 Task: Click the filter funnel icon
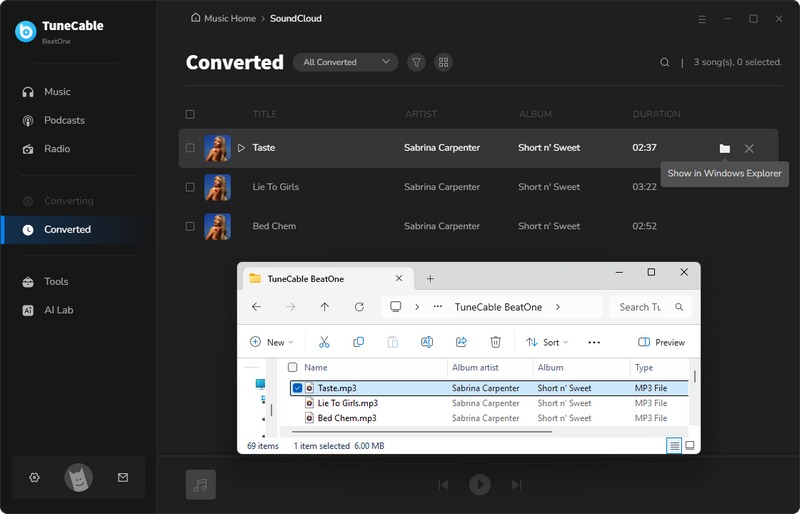[416, 62]
